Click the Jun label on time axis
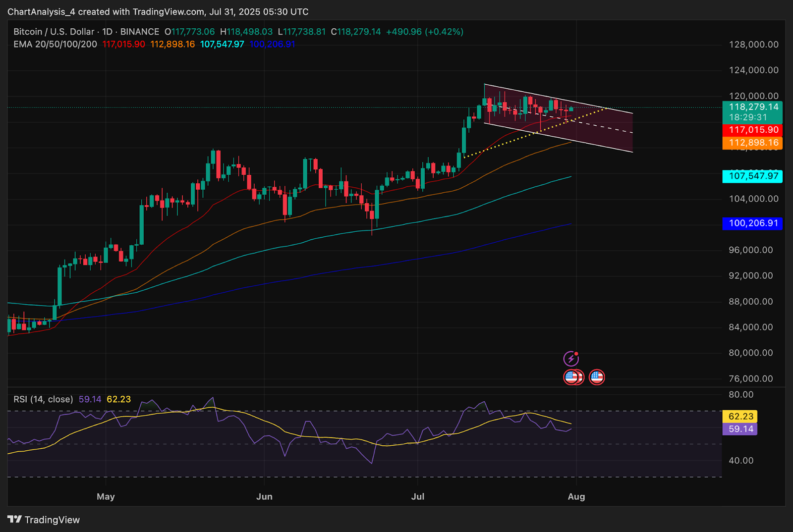This screenshot has width=793, height=532. click(x=264, y=496)
